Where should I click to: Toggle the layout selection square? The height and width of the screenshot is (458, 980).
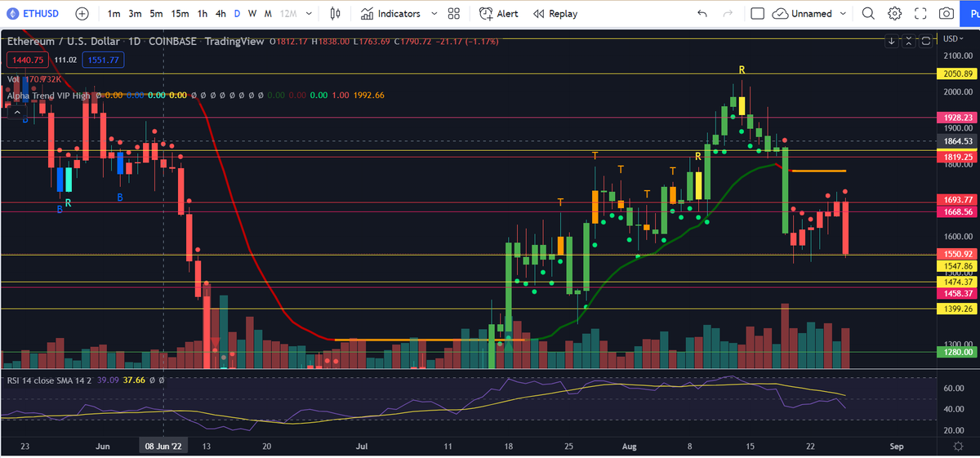click(x=757, y=14)
